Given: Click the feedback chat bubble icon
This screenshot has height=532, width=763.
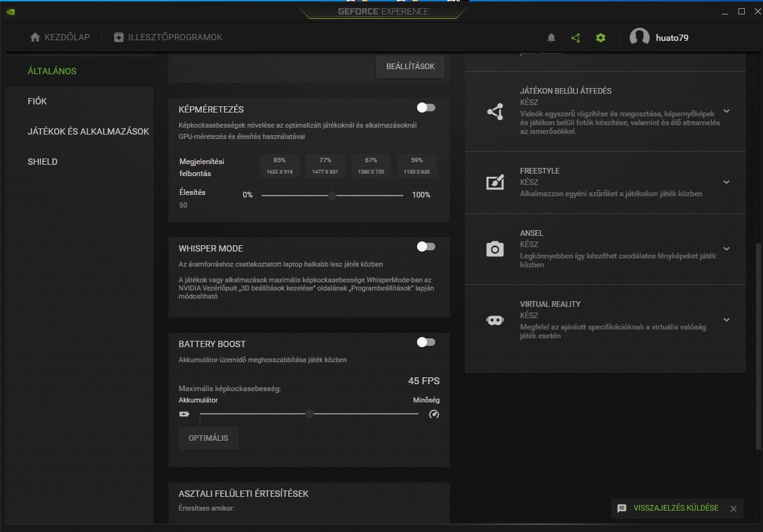Looking at the screenshot, I should [622, 508].
